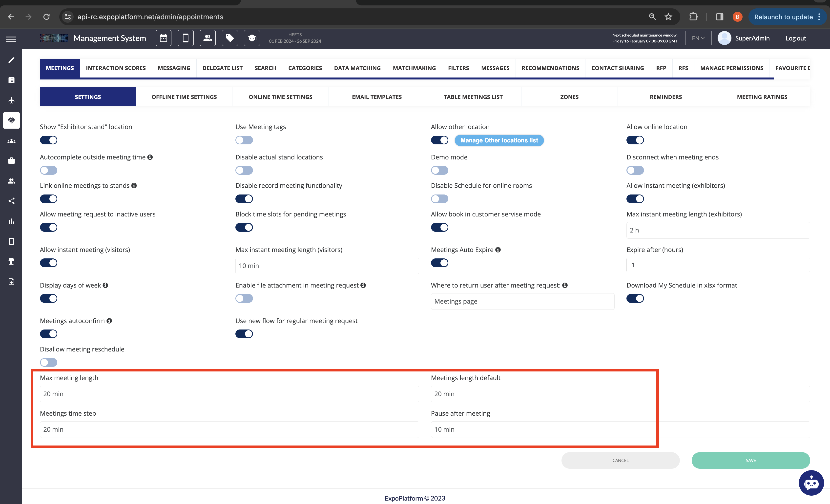Click the calendar icon in header
The image size is (830, 504).
[163, 38]
